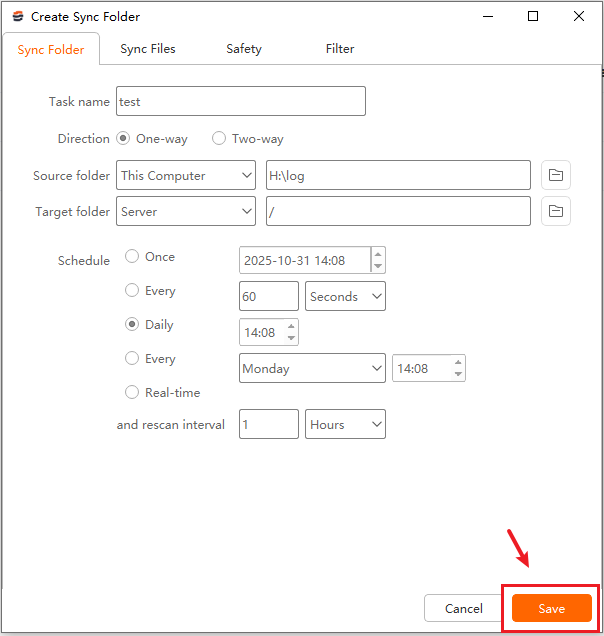Click the Cancel button
Image resolution: width=604 pixels, height=636 pixels.
[463, 609]
